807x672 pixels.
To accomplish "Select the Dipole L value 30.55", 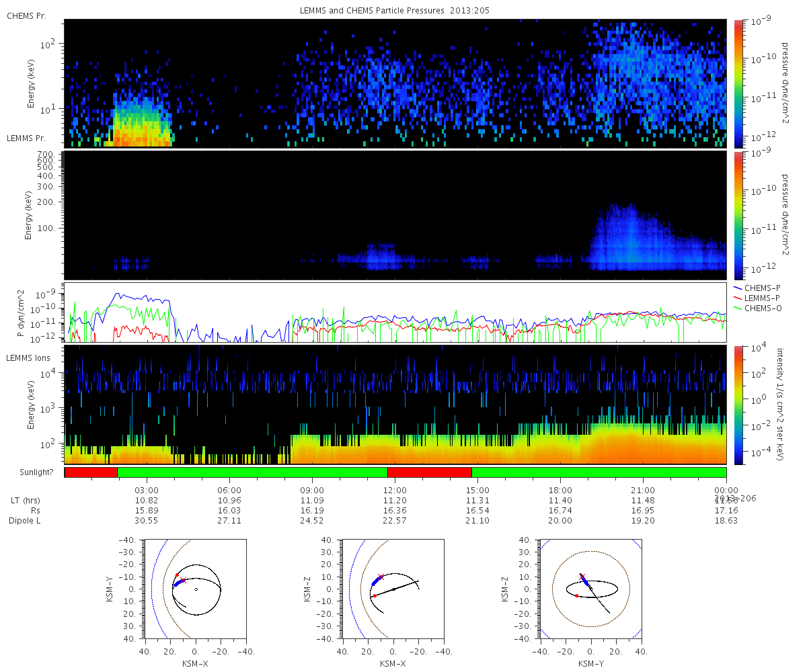I will pyautogui.click(x=147, y=521).
